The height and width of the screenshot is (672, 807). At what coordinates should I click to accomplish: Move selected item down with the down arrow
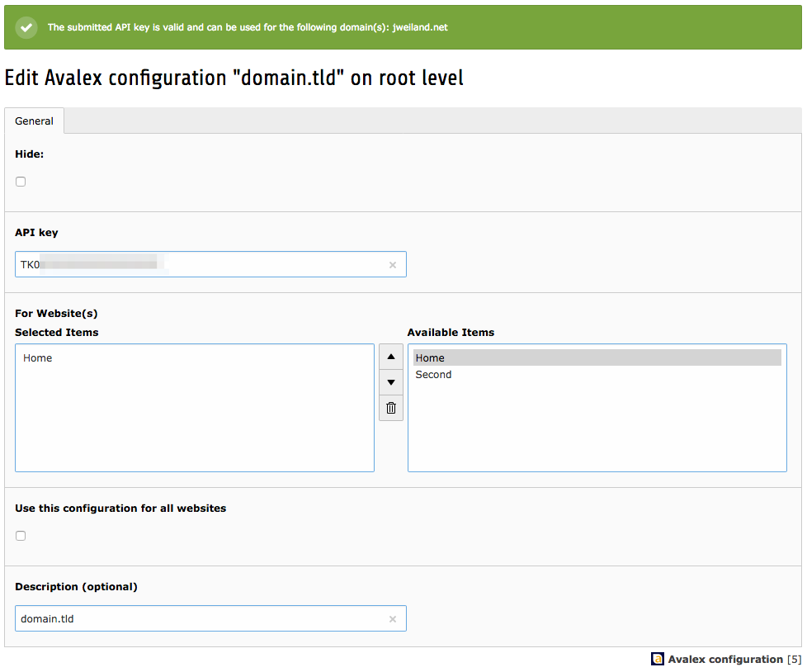390,382
